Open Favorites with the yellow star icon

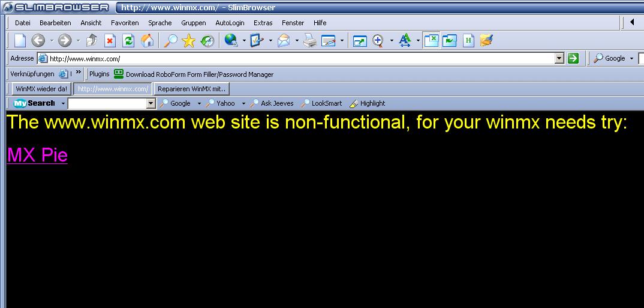pyautogui.click(x=188, y=40)
